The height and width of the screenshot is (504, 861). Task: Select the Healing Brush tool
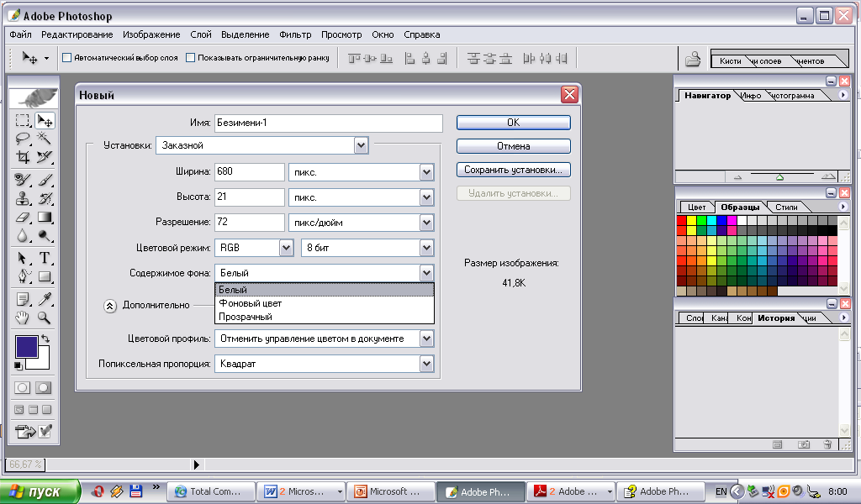(x=23, y=179)
